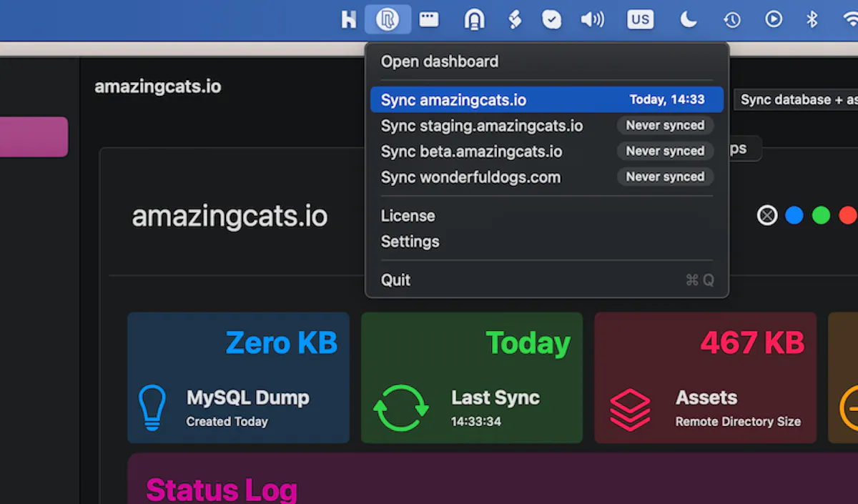Open the Sync database mode dropdown
The height and width of the screenshot is (504, 858).
tap(796, 100)
